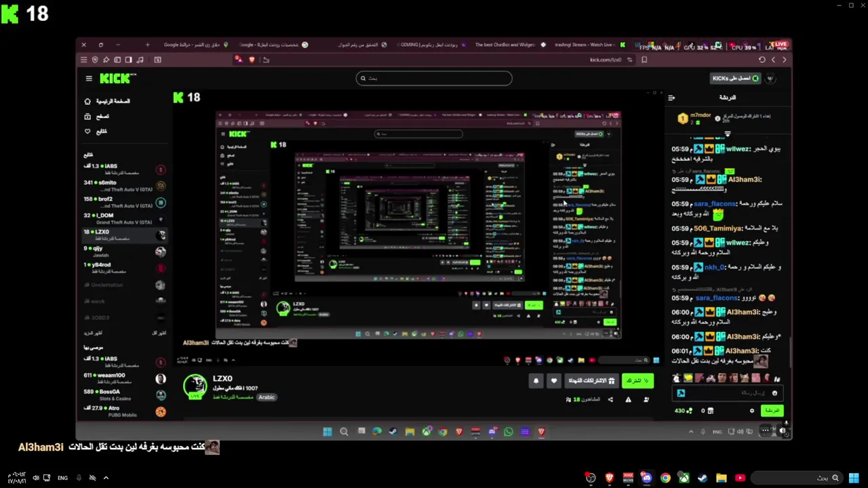
Task: Open Home page in the Kick sidebar
Action: click(107, 101)
